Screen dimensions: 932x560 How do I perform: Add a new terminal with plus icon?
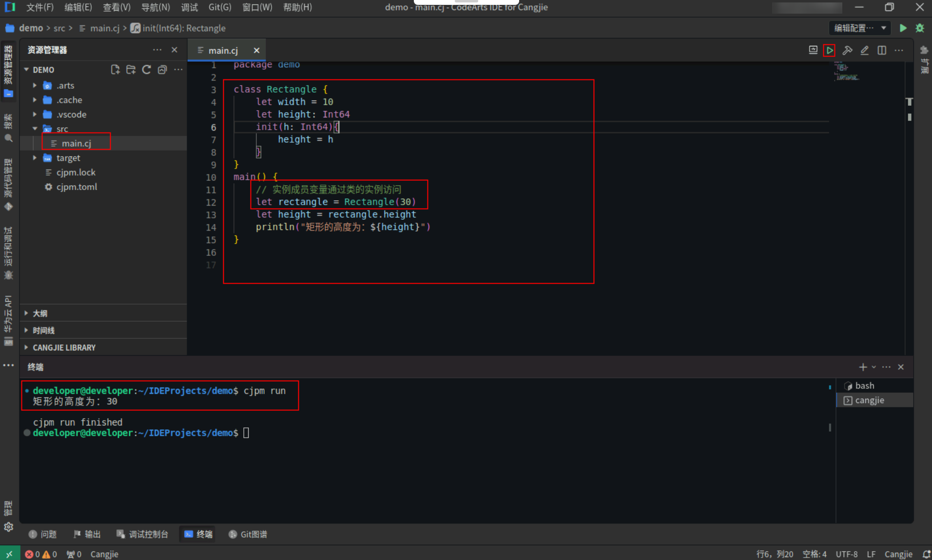click(863, 367)
